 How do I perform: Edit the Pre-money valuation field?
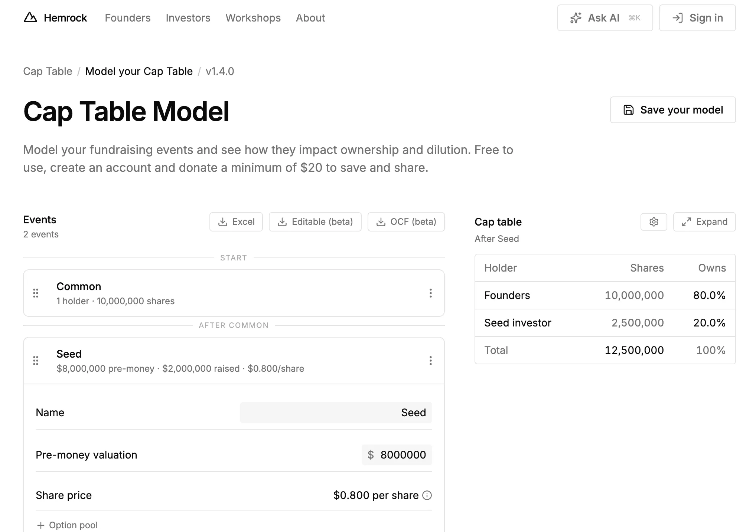[x=397, y=455]
